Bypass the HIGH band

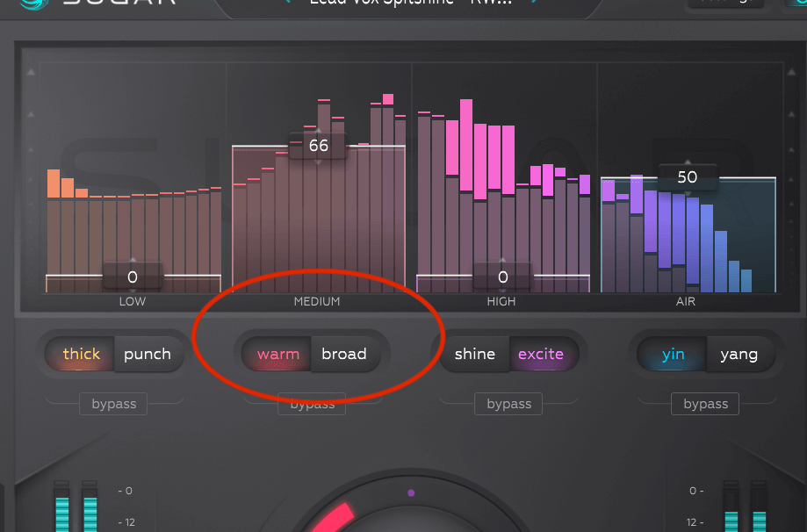pos(508,404)
